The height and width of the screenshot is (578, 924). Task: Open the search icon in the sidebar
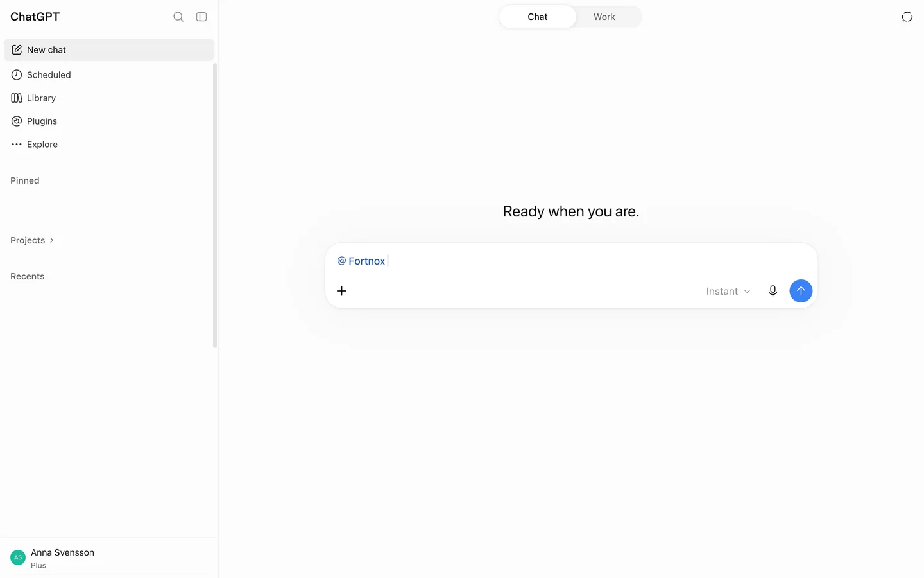click(178, 17)
